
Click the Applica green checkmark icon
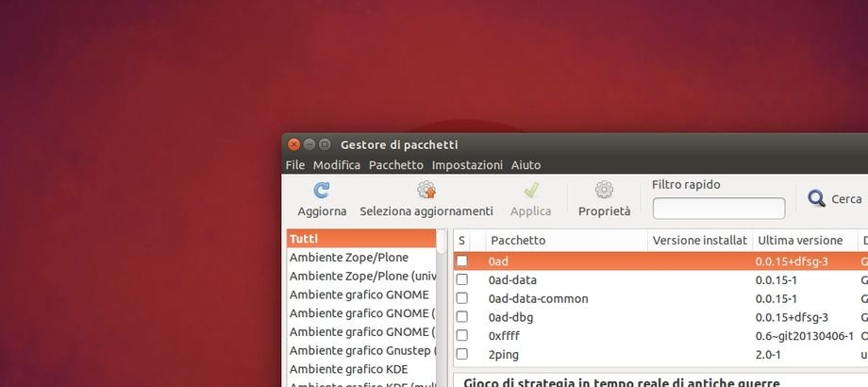click(531, 191)
